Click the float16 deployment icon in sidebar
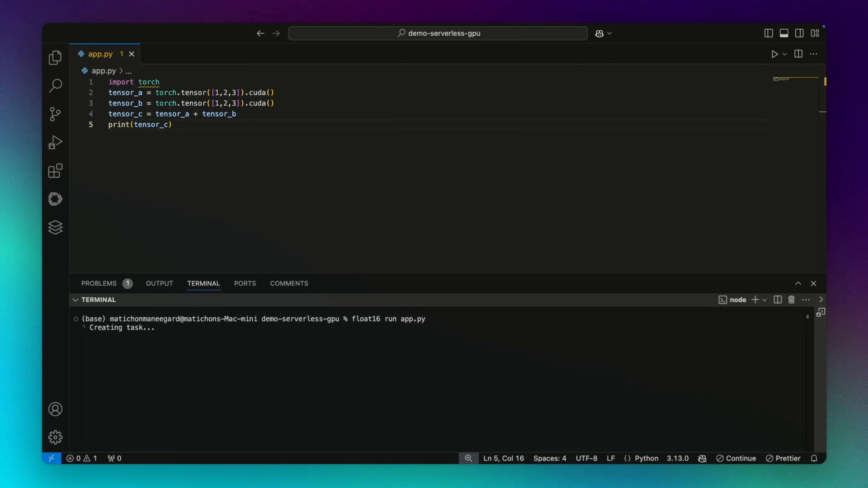Viewport: 868px width, 488px height. point(55,227)
